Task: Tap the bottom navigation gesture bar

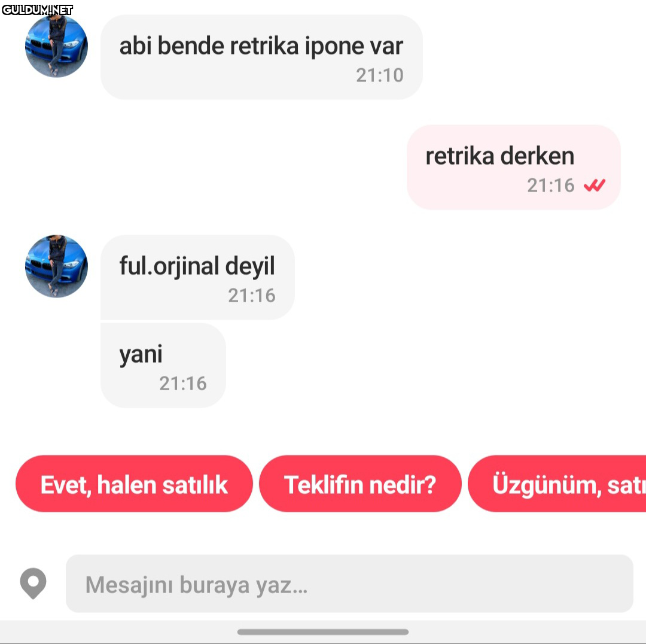Action: [x=323, y=632]
